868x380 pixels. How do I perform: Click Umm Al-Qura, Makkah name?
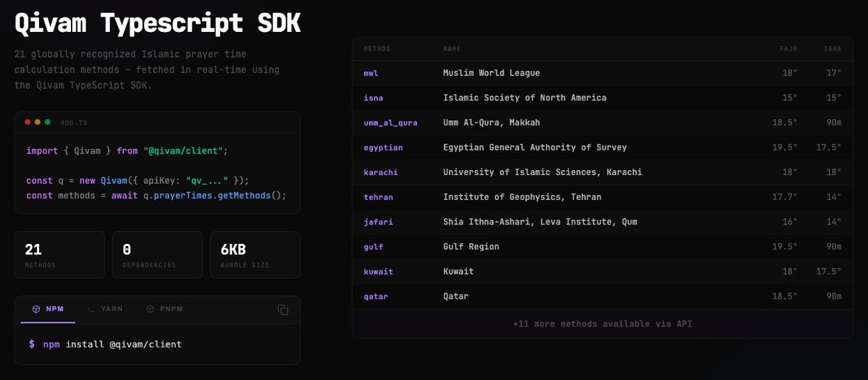coord(492,123)
